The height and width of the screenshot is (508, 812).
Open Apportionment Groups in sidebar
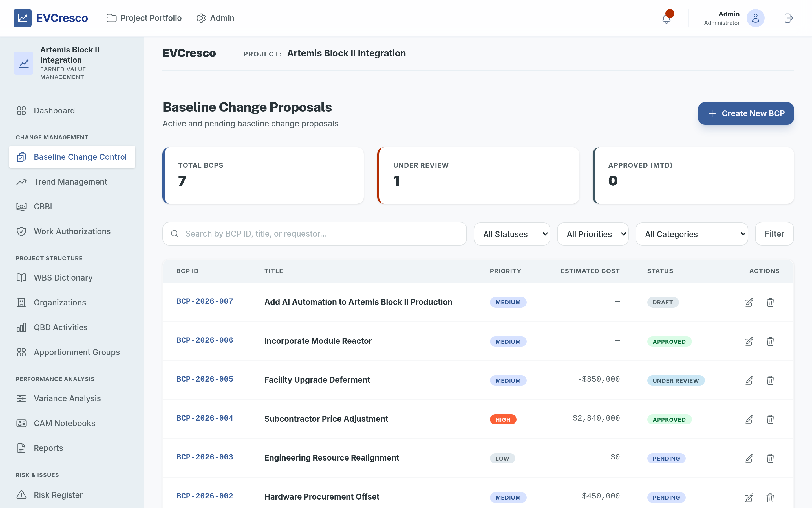click(72, 352)
